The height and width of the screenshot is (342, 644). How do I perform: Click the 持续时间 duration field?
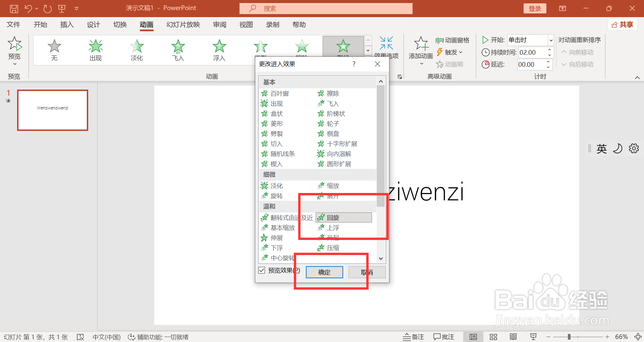(533, 52)
